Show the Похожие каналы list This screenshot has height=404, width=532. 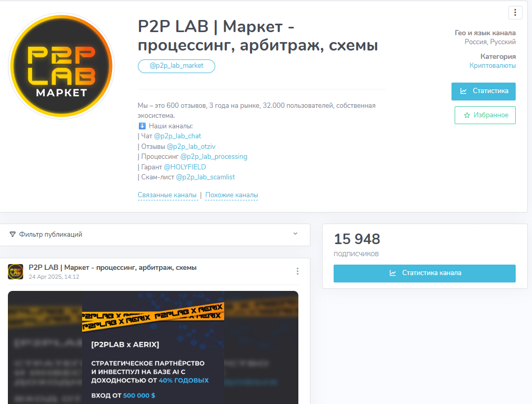pyautogui.click(x=232, y=195)
